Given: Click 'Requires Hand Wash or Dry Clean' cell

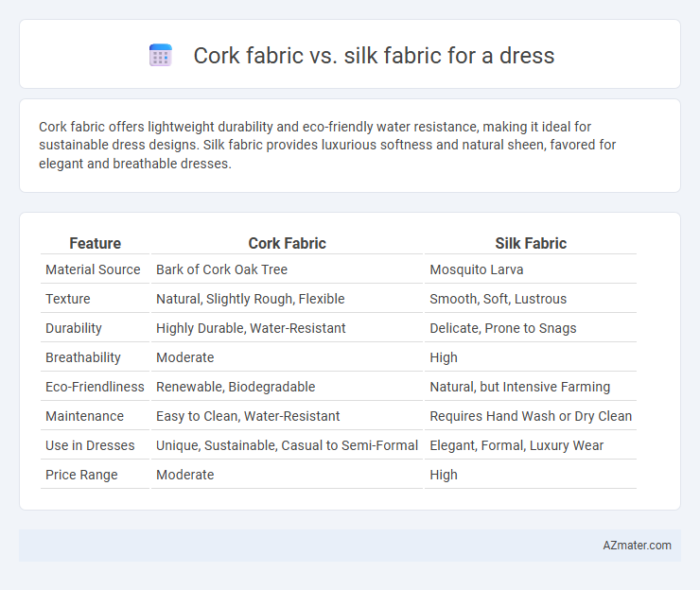Looking at the screenshot, I should 531,416.
